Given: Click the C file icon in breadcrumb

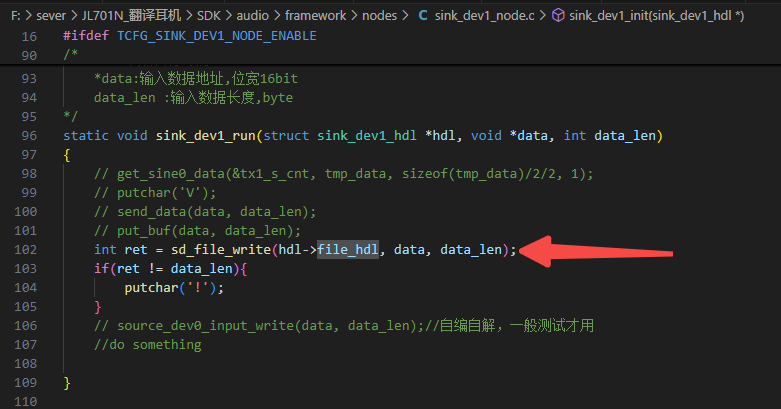Looking at the screenshot, I should [422, 16].
